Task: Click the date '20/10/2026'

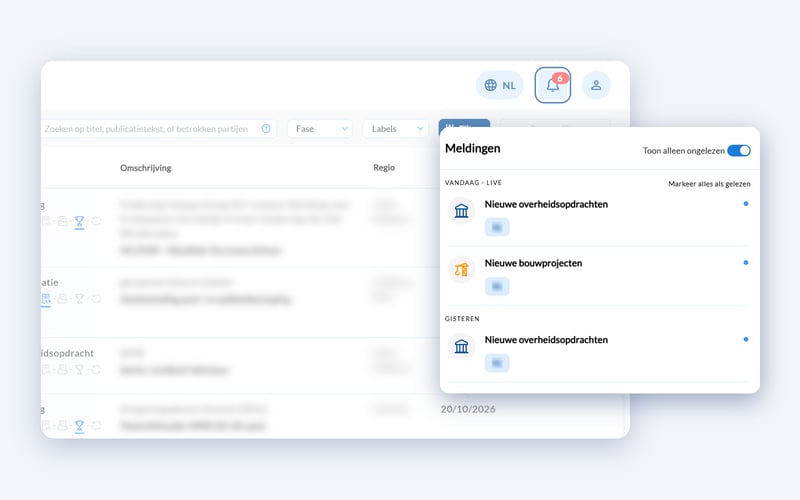Action: click(x=468, y=409)
